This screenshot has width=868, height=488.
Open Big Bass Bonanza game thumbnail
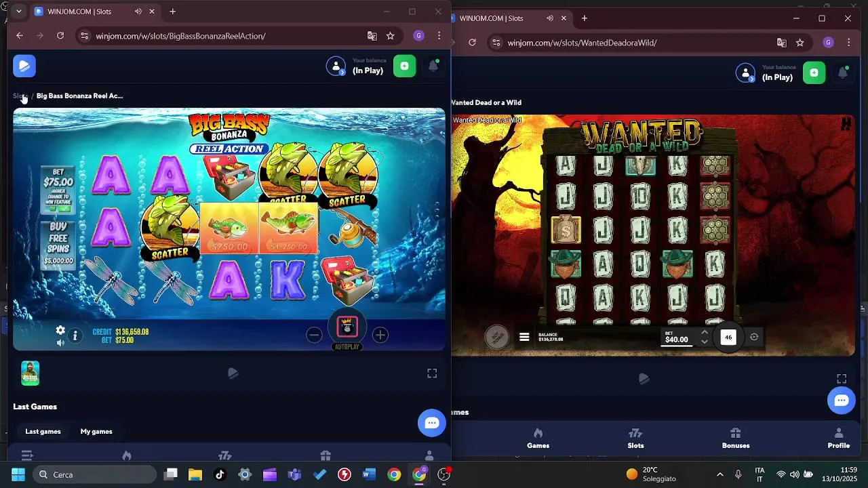(31, 373)
